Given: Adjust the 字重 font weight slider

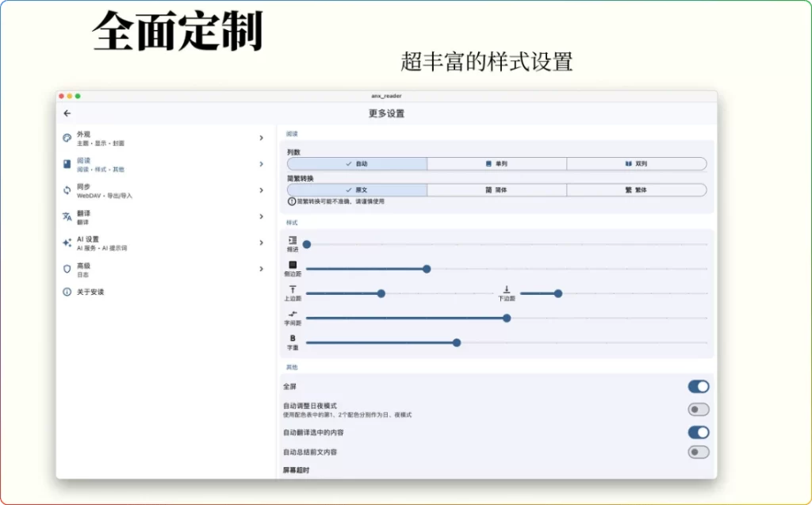Looking at the screenshot, I should [x=456, y=342].
